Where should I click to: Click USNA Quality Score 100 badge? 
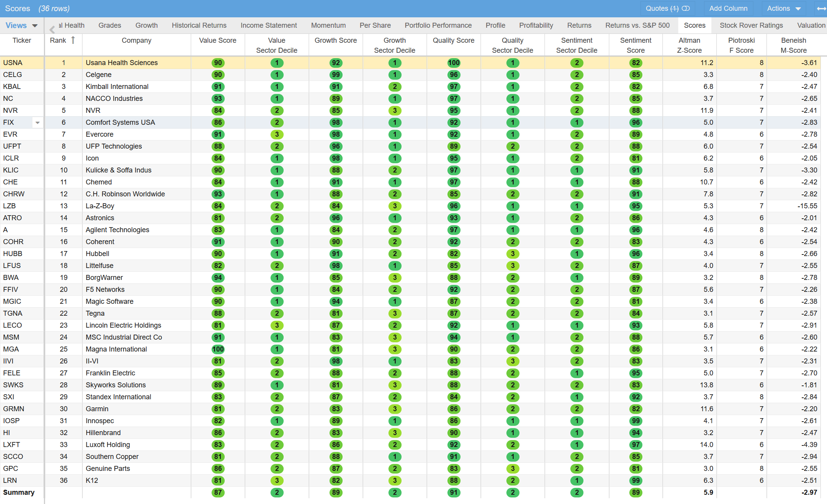[x=454, y=63]
